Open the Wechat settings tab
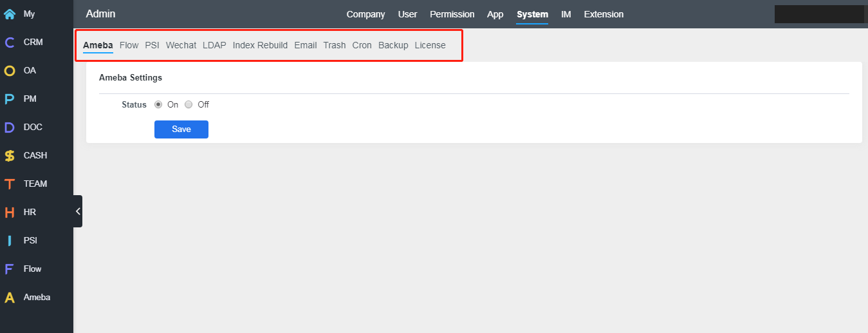The width and height of the screenshot is (868, 333). (181, 45)
